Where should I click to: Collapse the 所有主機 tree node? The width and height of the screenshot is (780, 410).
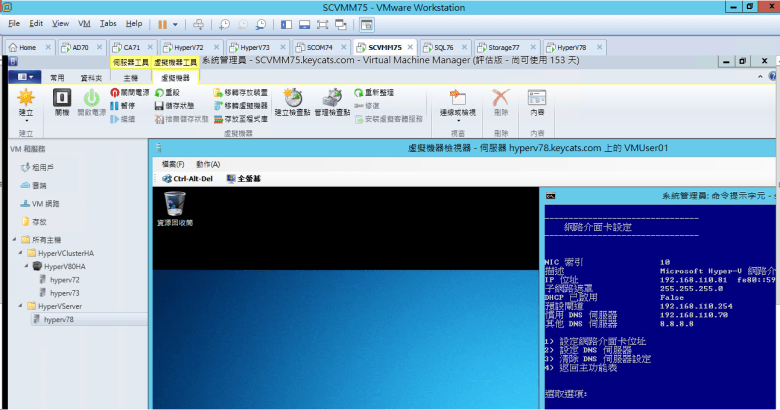pyautogui.click(x=14, y=239)
